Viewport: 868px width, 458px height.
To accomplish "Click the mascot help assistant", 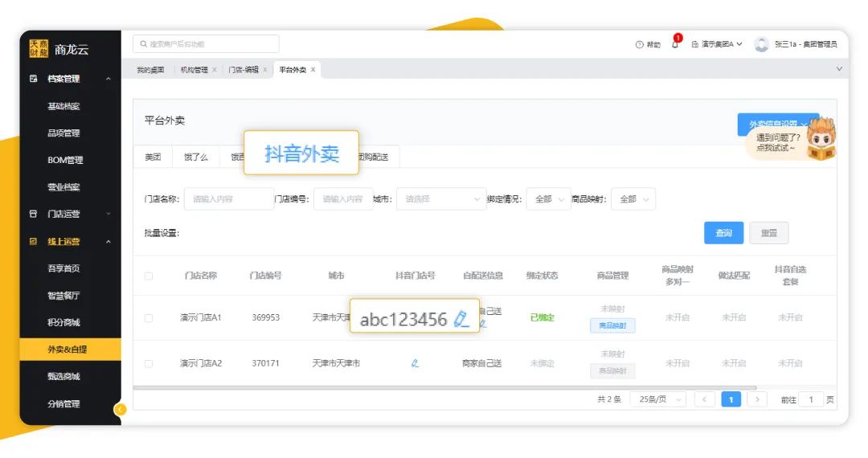I will 821,139.
